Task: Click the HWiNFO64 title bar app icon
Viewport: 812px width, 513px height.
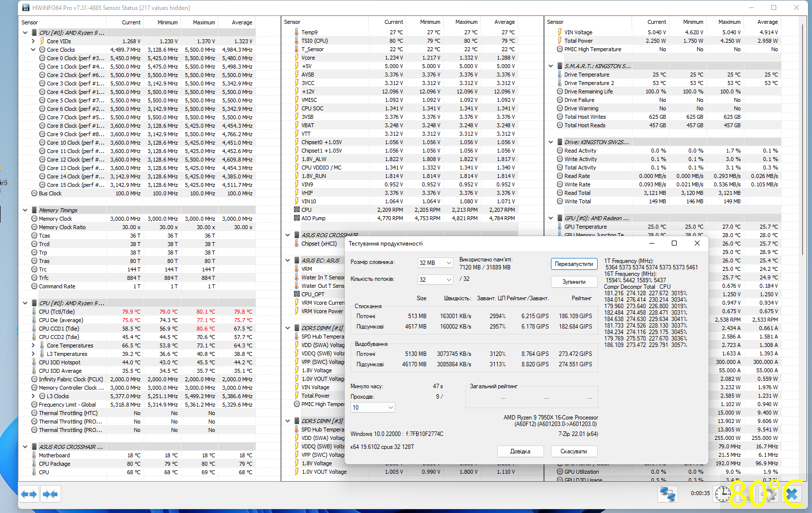Action: click(25, 8)
